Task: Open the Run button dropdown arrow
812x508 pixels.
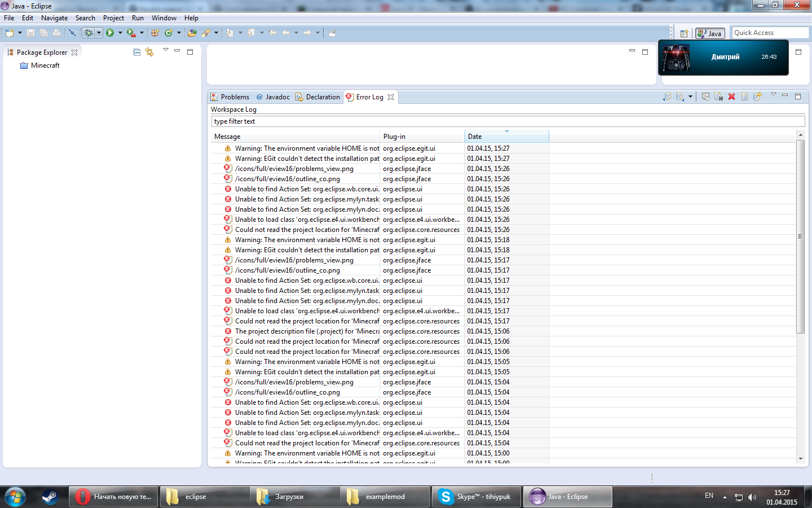Action: 120,33
